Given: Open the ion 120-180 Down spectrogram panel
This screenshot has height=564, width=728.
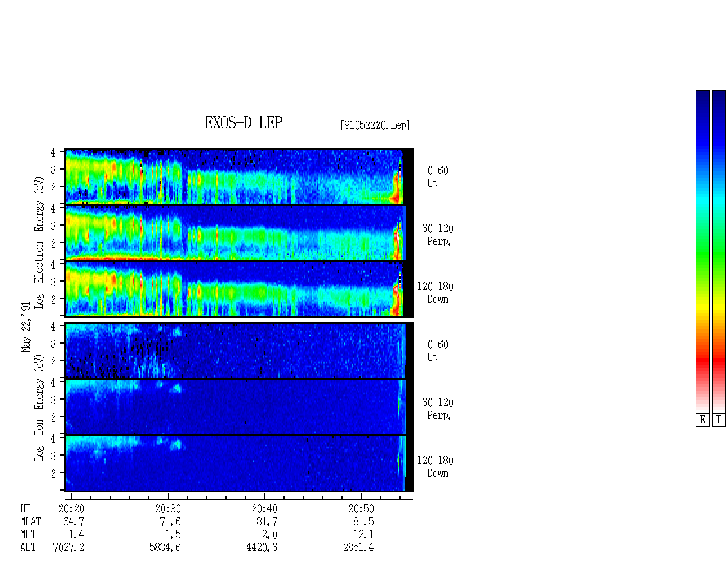Looking at the screenshot, I should (239, 463).
